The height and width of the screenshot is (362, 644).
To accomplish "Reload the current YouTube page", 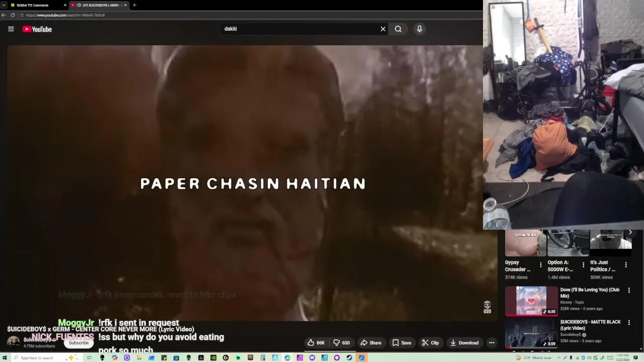I will tap(13, 15).
